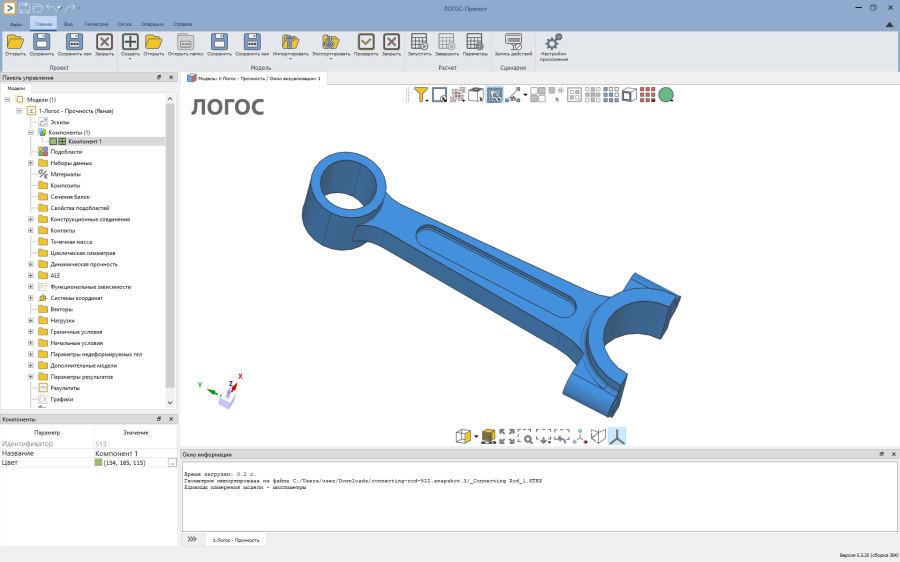Collapse the Компоненты (1) tree node

click(31, 132)
